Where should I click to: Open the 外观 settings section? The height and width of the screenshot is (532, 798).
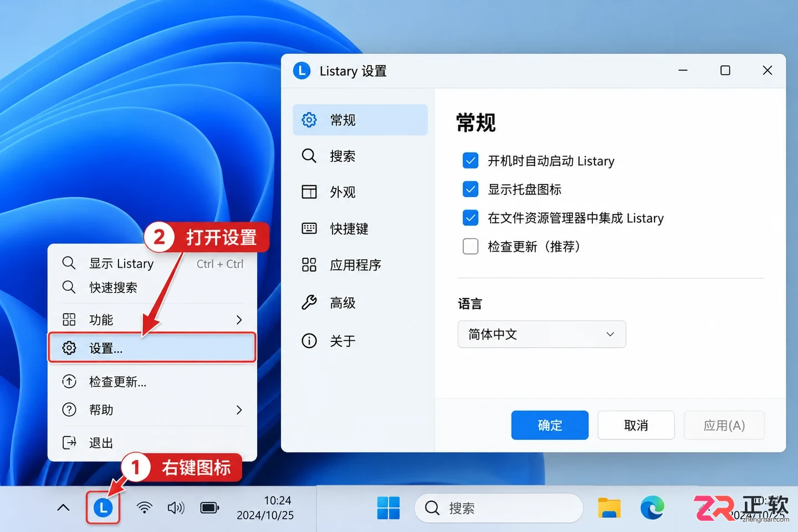click(x=360, y=192)
